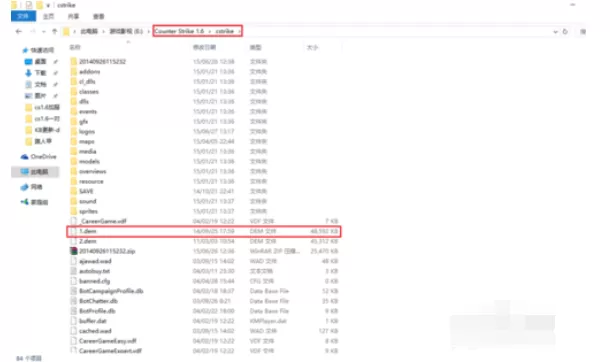Switch to the 查看 ribbon tab
Image resolution: width=610 pixels, height=362 pixels.
tap(98, 16)
